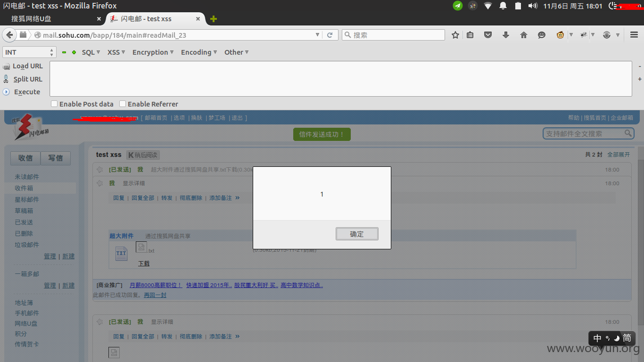Viewport: 644px width, 362px height.
Task: Open the date and time 11月6日 indicator
Action: (x=573, y=6)
